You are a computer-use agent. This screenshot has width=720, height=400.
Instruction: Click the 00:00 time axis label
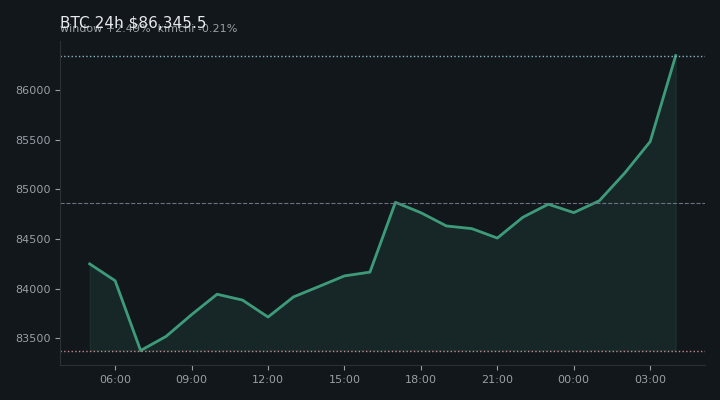click(574, 380)
